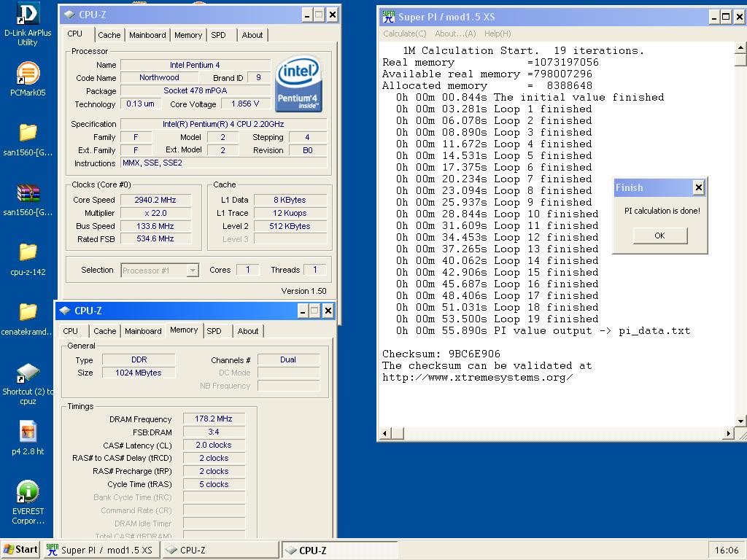The width and height of the screenshot is (747, 560).
Task: Open the About...(A) menu in Super PI
Action: pyautogui.click(x=455, y=34)
